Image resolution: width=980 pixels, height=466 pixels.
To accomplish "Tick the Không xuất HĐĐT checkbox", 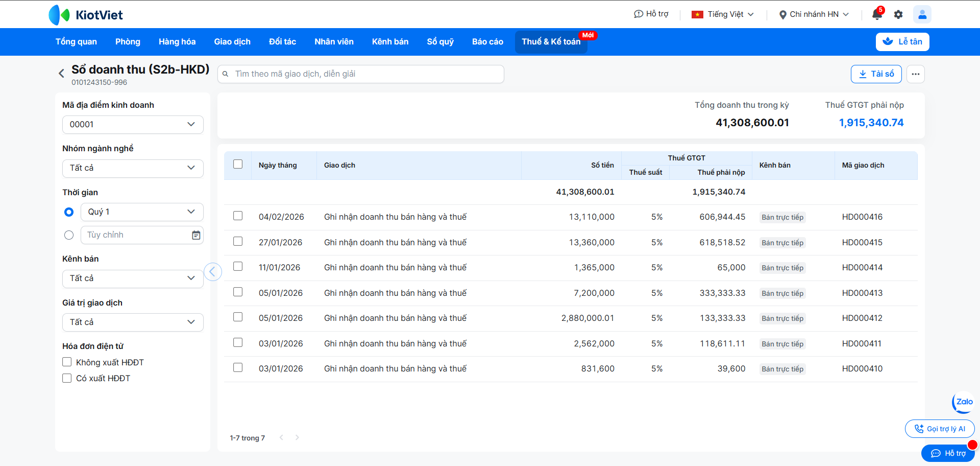I will tap(67, 362).
